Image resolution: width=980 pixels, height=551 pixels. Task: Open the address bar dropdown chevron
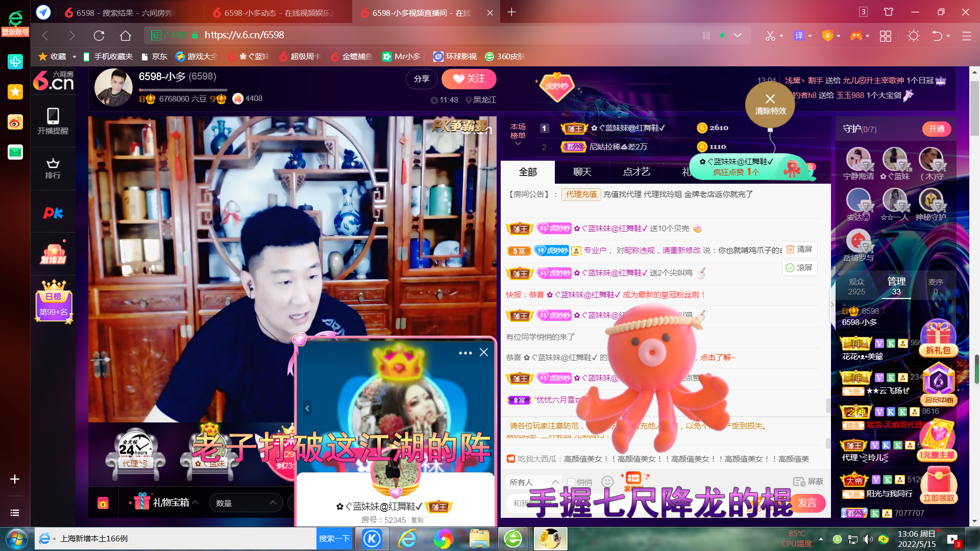point(738,35)
